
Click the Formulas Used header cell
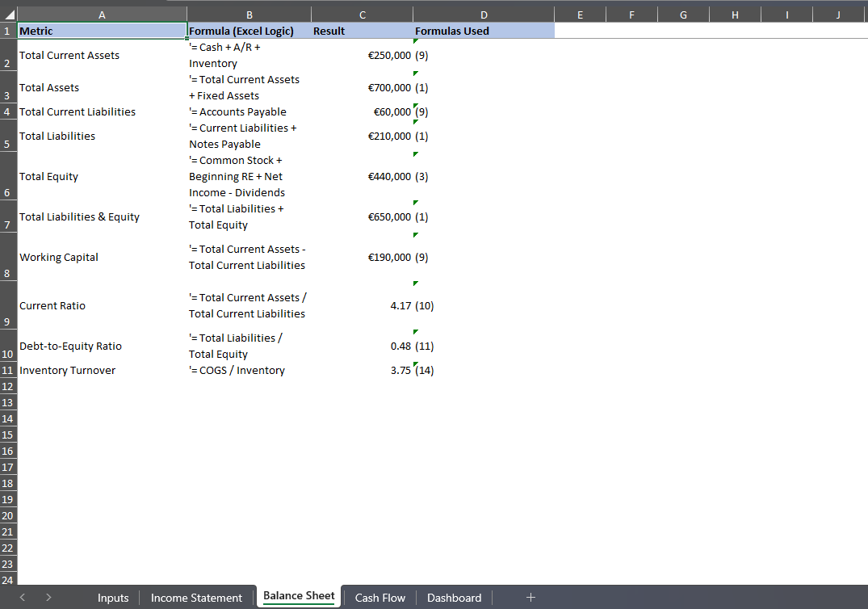point(484,31)
